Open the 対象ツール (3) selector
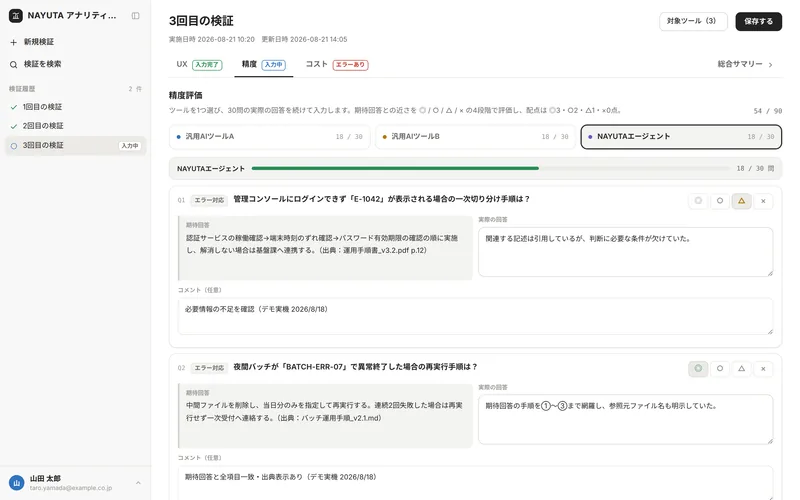 pyautogui.click(x=693, y=21)
